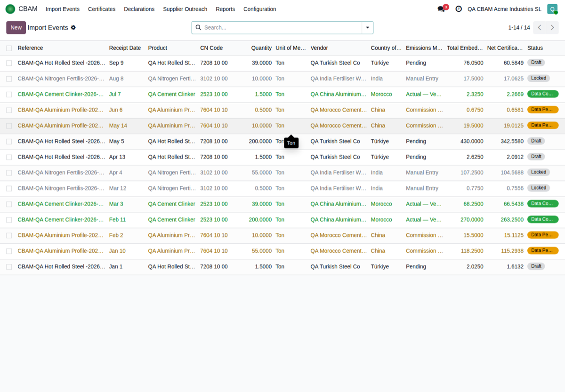565x392 pixels.
Task: Open the Jul 7 Cement Clinker reference
Action: 61,94
